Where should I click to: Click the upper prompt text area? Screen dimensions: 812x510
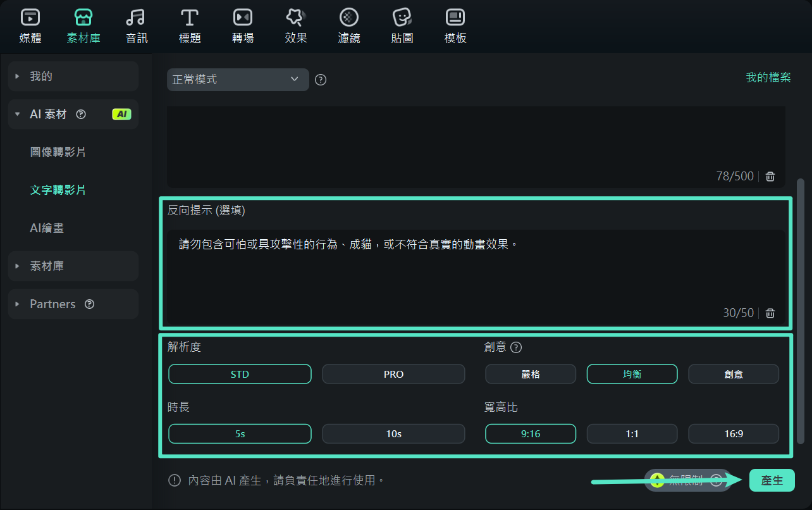tap(476, 147)
